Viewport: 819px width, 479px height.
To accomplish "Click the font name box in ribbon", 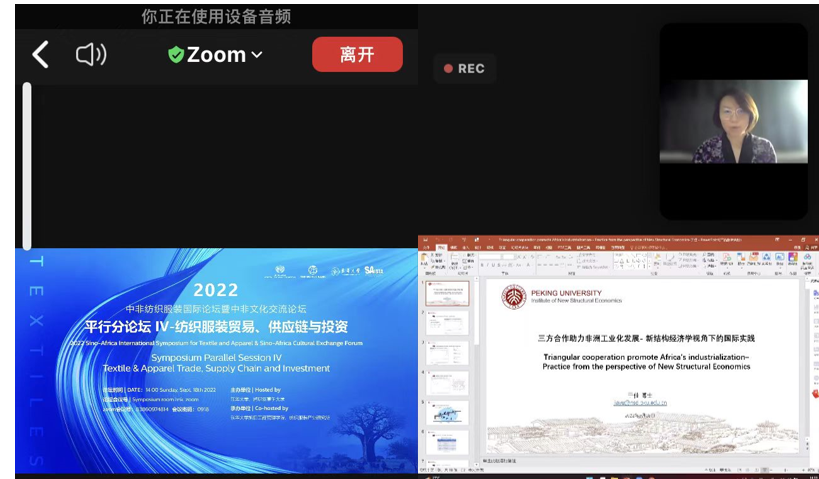I will 490,257.
